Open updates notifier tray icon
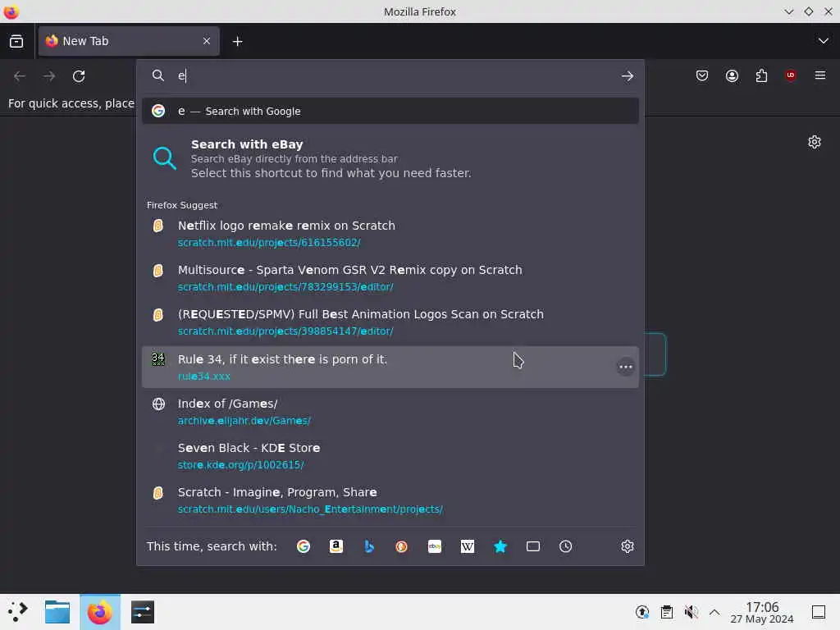The width and height of the screenshot is (840, 630). [641, 612]
